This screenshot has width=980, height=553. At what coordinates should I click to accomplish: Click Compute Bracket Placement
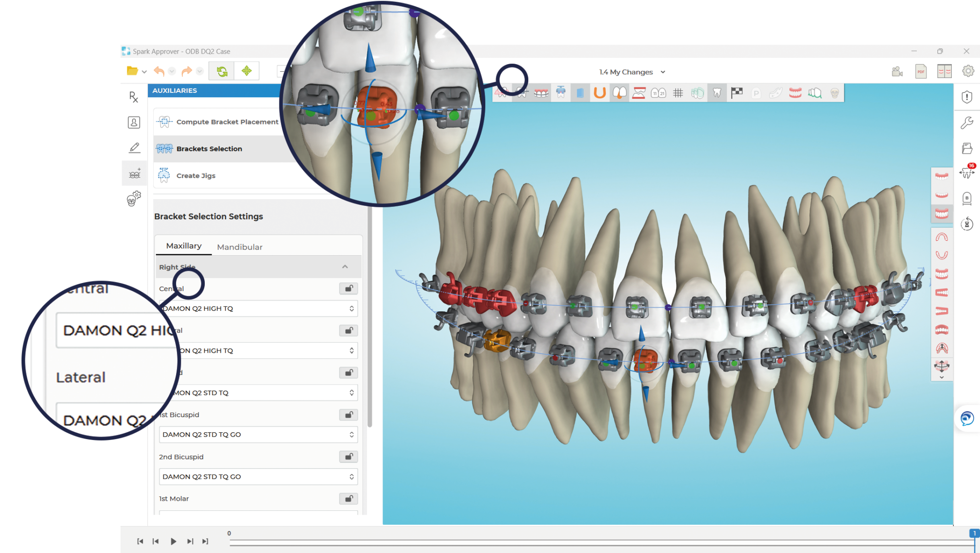click(227, 122)
